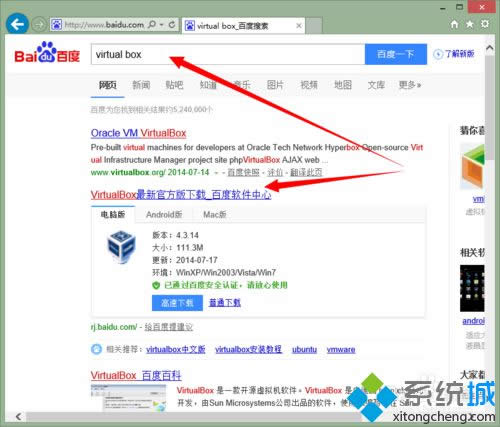The height and width of the screenshot is (427, 500).
Task: Click the VMware sidebar thumbnail image
Action: pyautogui.click(x=472, y=166)
